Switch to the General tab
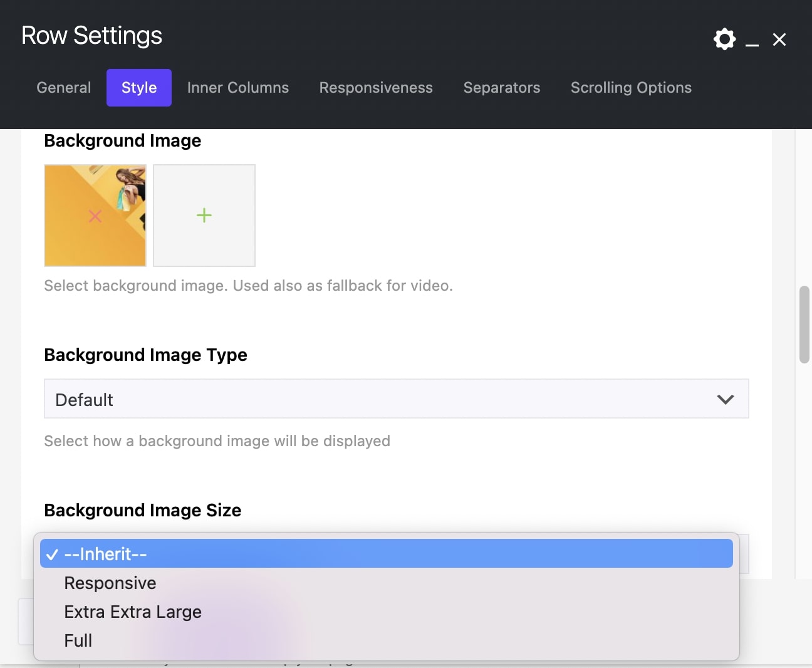 coord(63,88)
